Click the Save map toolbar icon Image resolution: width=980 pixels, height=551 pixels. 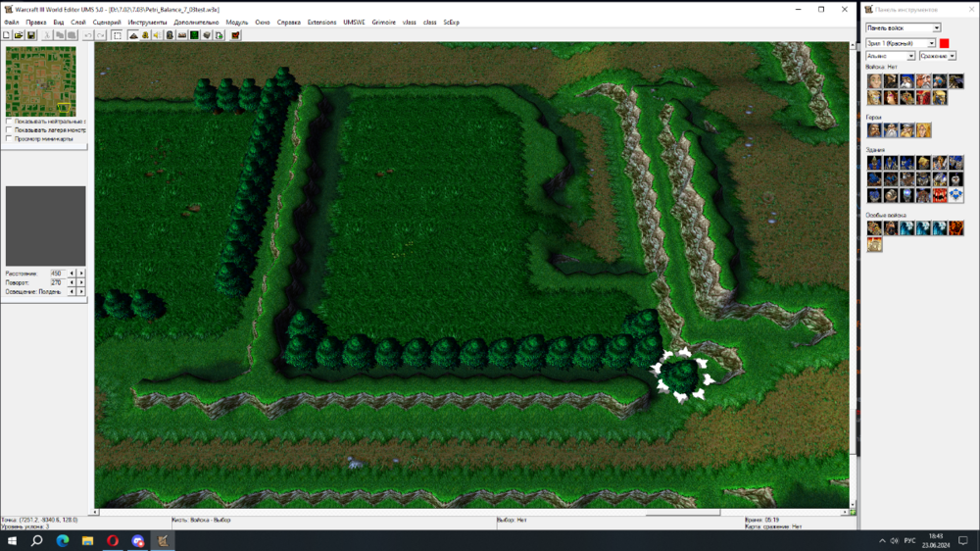(31, 35)
